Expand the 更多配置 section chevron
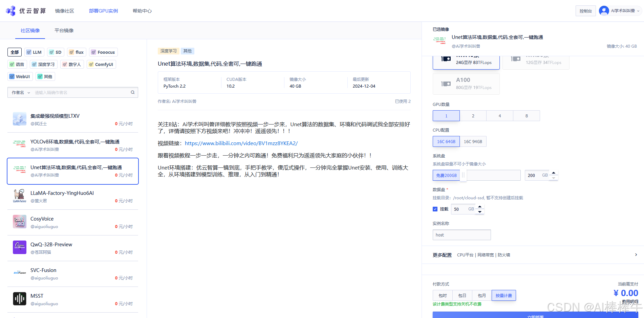The width and height of the screenshot is (644, 318). [636, 255]
